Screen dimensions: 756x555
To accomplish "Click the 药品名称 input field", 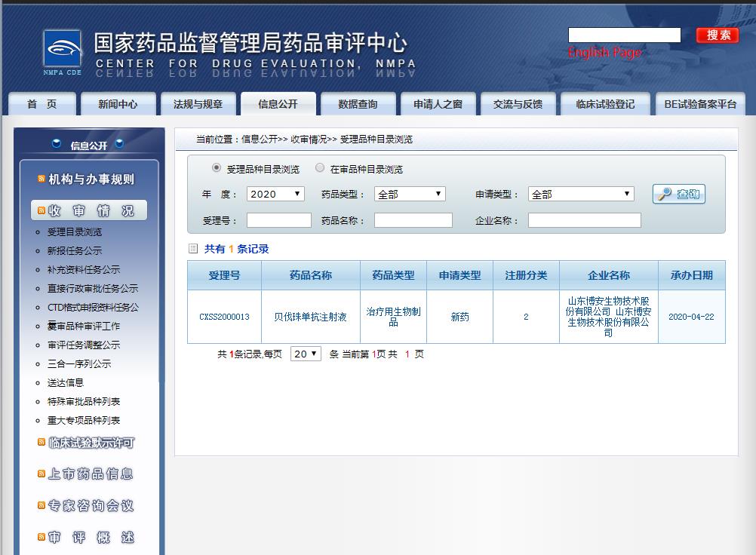I will [413, 220].
